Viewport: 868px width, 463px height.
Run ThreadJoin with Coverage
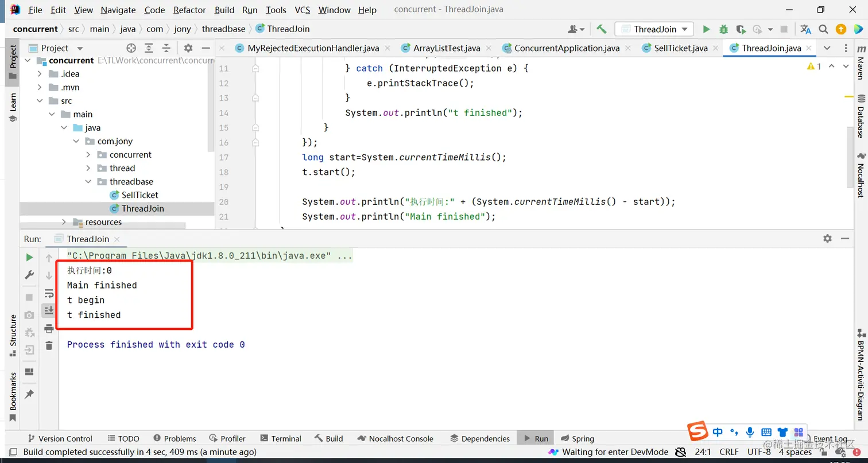pos(741,29)
